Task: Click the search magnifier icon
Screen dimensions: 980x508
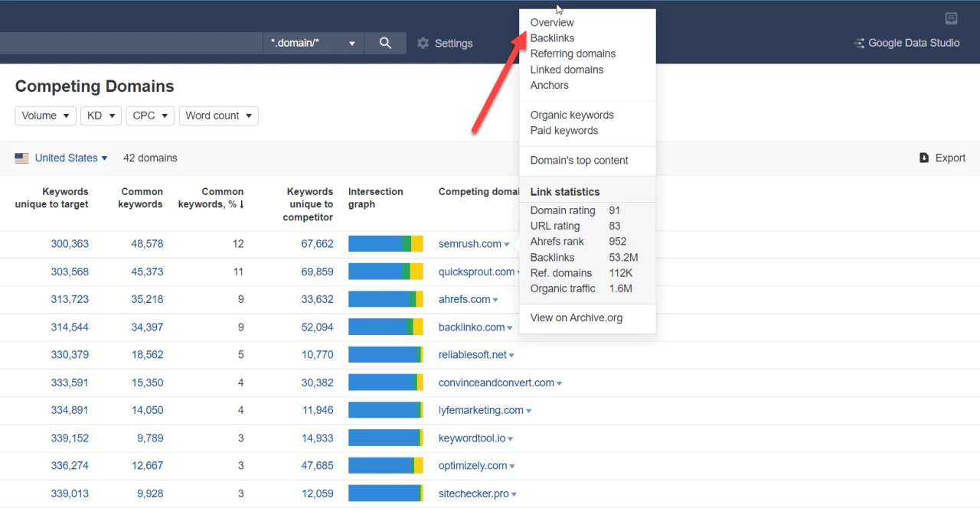Action: pyautogui.click(x=385, y=43)
